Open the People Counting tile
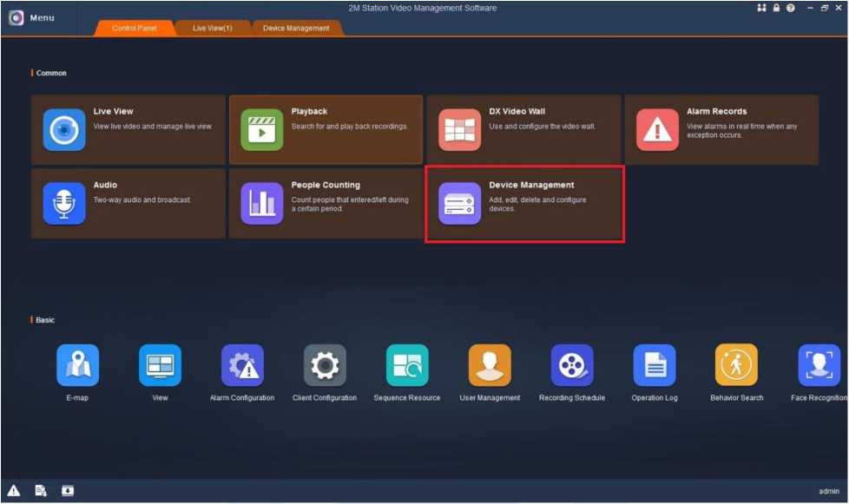This screenshot has height=504, width=849. [326, 204]
